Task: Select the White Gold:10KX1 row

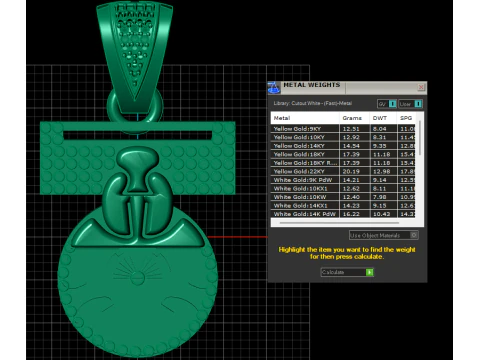Action: pos(343,189)
